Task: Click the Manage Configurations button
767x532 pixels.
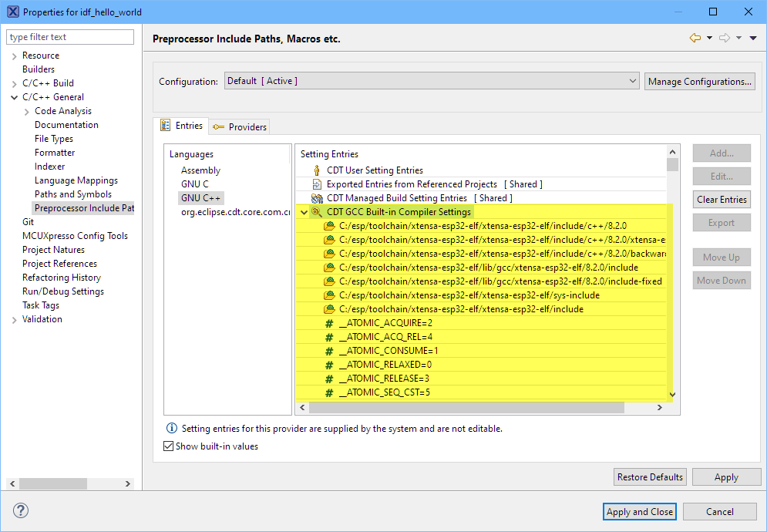Action: [699, 81]
